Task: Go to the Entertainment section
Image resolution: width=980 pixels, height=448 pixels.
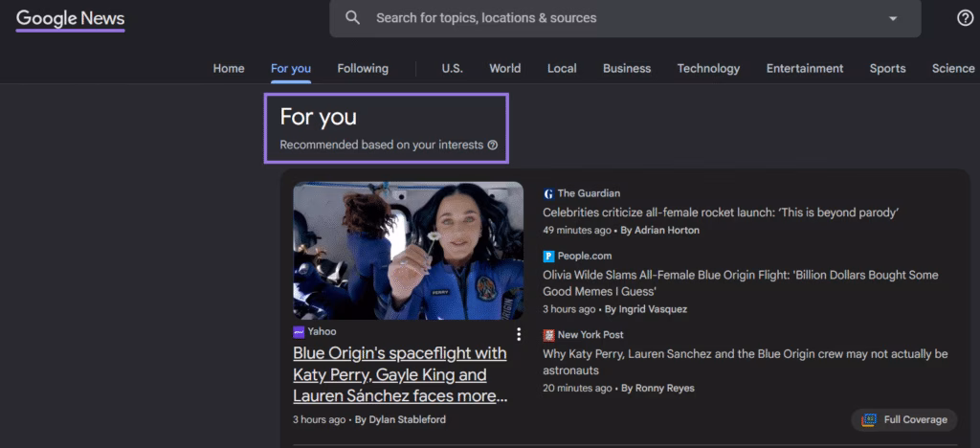Action: [804, 68]
